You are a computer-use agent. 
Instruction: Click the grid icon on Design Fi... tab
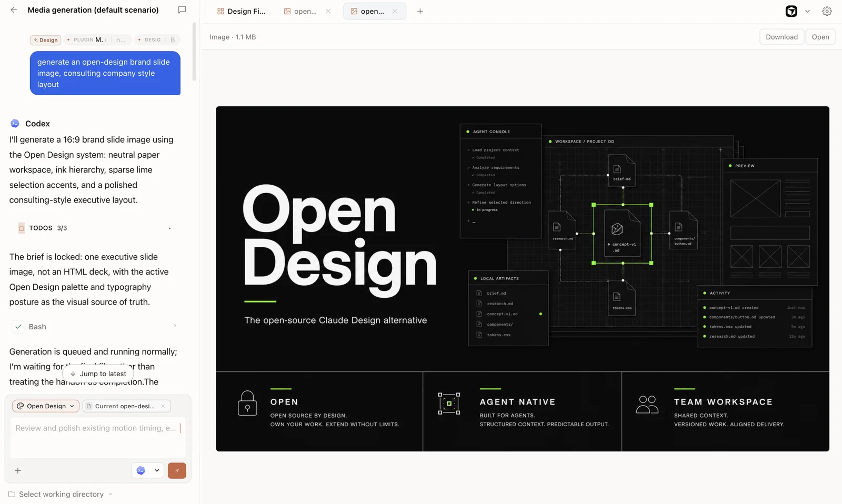pos(220,11)
